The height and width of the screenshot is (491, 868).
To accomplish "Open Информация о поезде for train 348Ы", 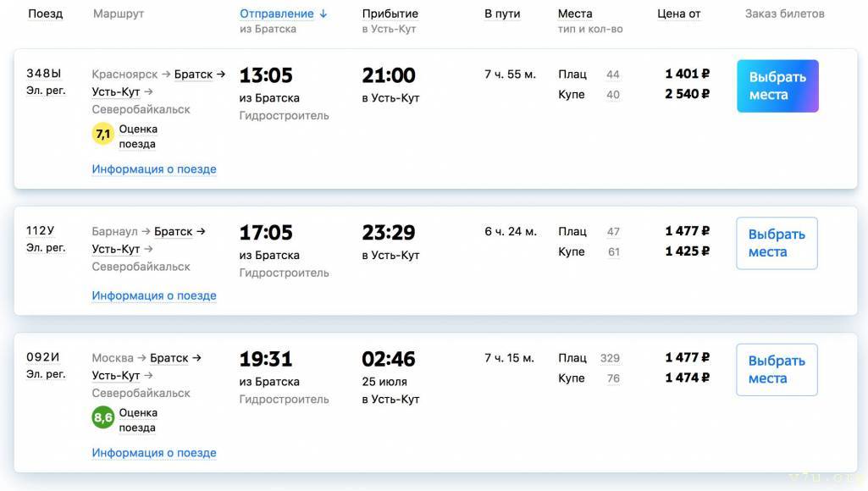I will pos(154,169).
